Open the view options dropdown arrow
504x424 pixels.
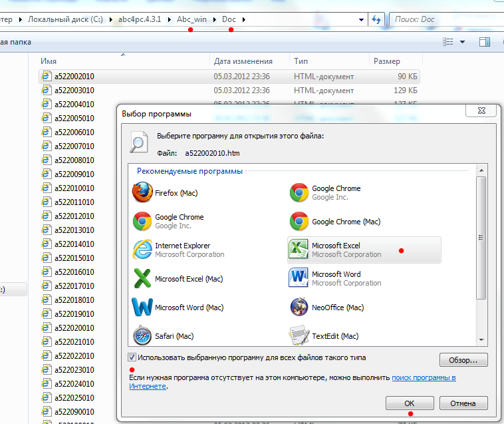(x=462, y=42)
